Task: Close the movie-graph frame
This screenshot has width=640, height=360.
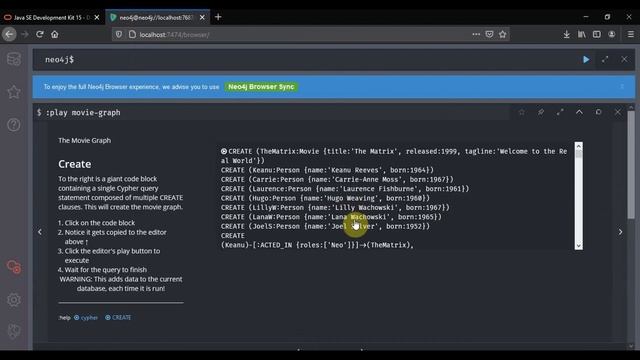Action: [618, 112]
